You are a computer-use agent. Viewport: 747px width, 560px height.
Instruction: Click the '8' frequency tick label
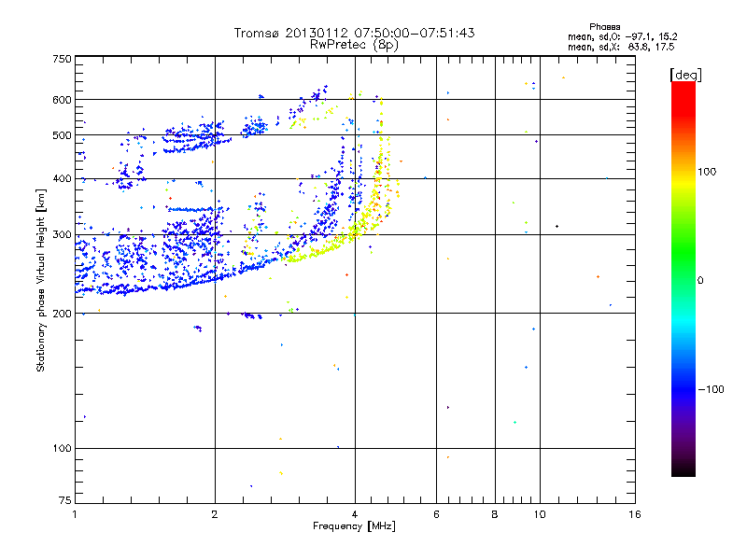click(x=495, y=514)
